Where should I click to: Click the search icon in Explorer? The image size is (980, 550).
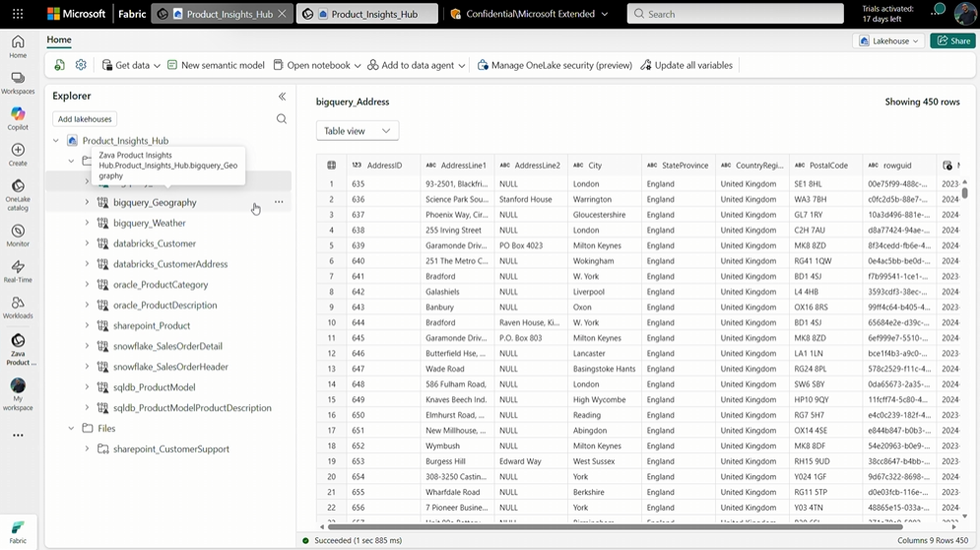click(282, 119)
